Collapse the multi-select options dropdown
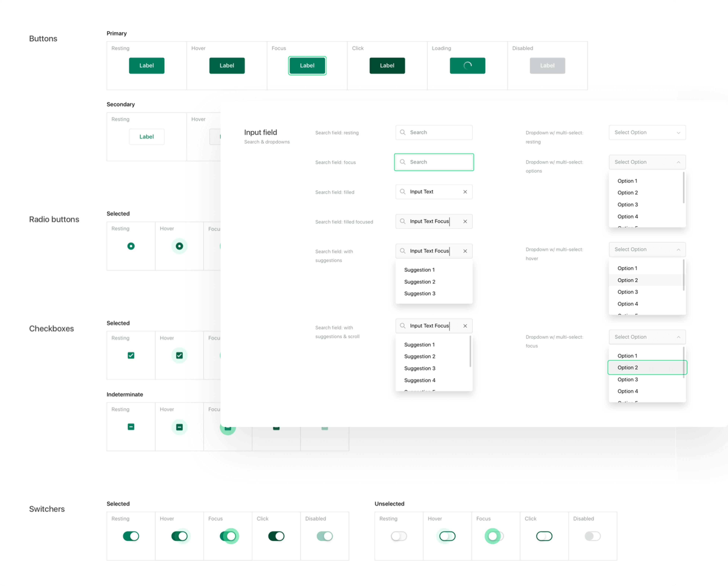 (x=678, y=162)
